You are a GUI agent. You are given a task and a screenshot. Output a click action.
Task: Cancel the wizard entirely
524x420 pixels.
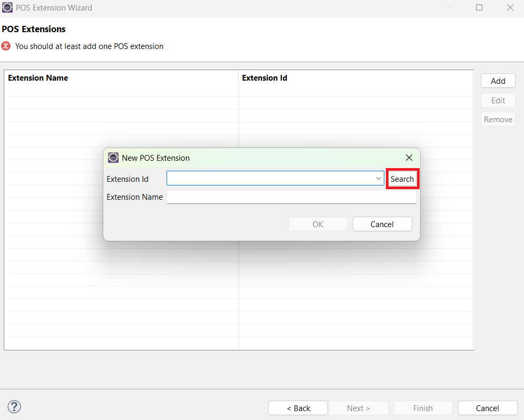(x=487, y=408)
